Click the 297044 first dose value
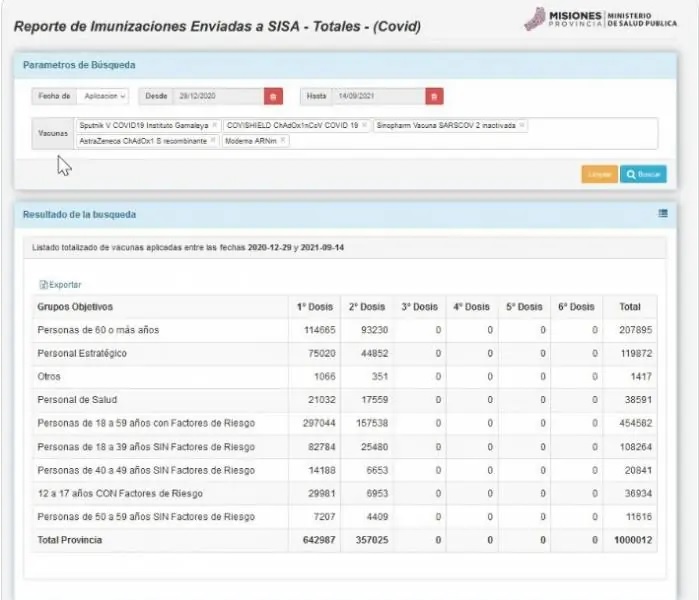This screenshot has width=699, height=600. 319,423
